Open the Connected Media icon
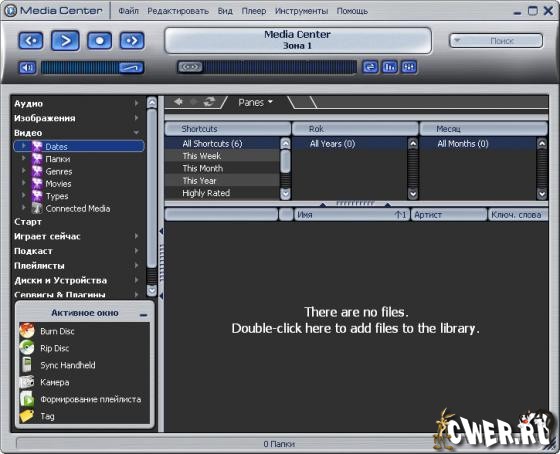 (37, 208)
